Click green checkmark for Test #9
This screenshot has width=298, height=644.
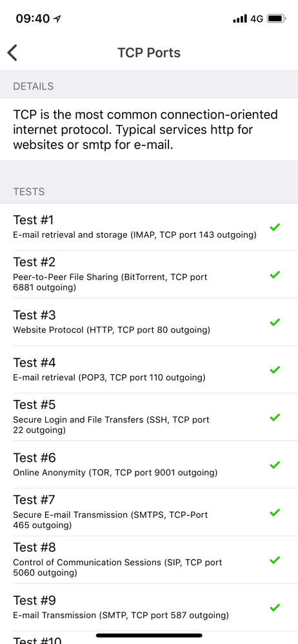click(275, 607)
